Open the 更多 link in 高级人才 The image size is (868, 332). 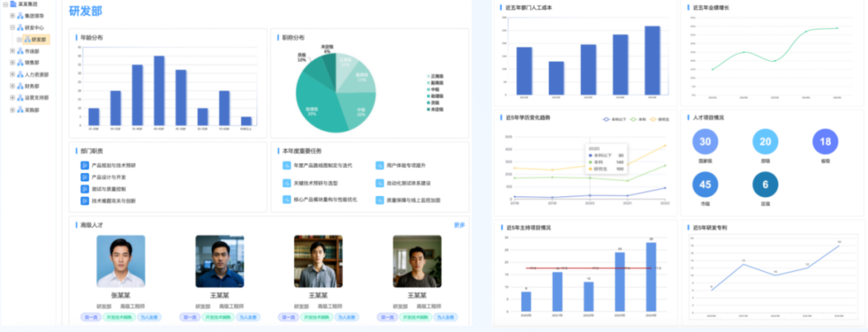point(460,225)
